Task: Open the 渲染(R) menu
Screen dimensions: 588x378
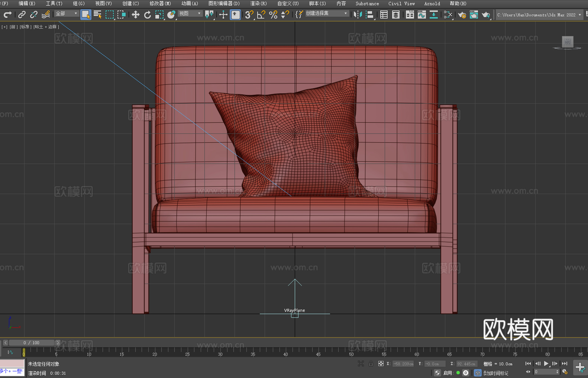Action: (258, 3)
